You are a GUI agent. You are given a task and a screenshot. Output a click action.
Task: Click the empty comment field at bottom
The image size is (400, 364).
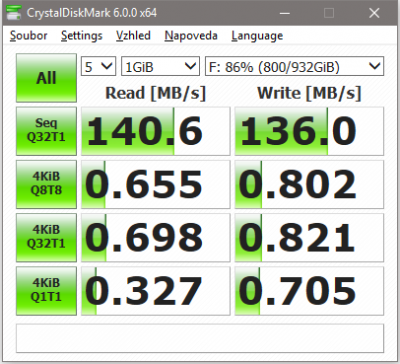[200, 338]
